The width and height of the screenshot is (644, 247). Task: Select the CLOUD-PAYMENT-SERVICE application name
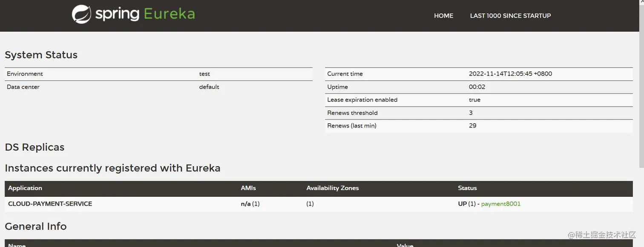[50, 204]
